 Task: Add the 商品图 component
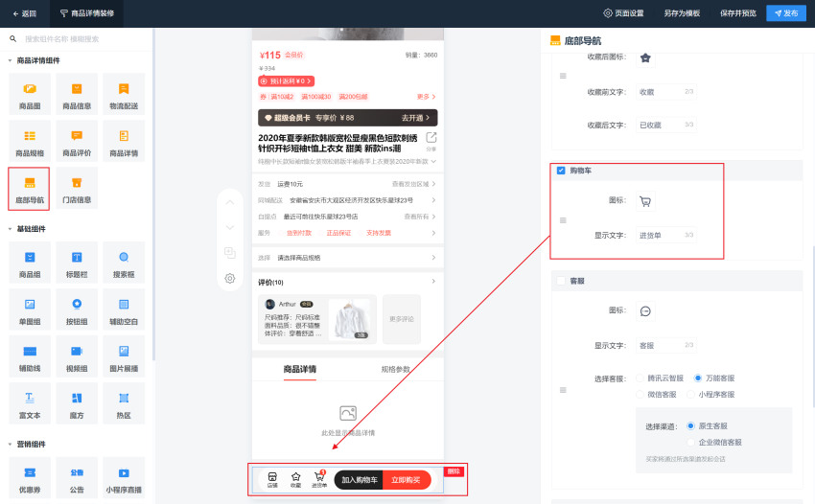30,94
